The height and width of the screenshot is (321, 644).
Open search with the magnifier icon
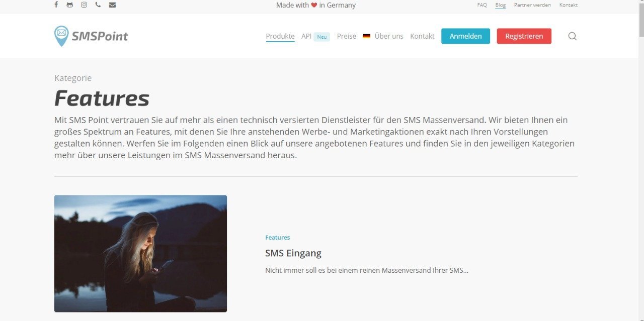click(573, 36)
